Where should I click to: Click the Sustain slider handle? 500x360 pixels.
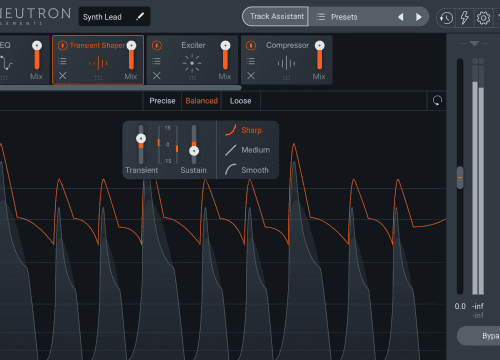click(194, 151)
